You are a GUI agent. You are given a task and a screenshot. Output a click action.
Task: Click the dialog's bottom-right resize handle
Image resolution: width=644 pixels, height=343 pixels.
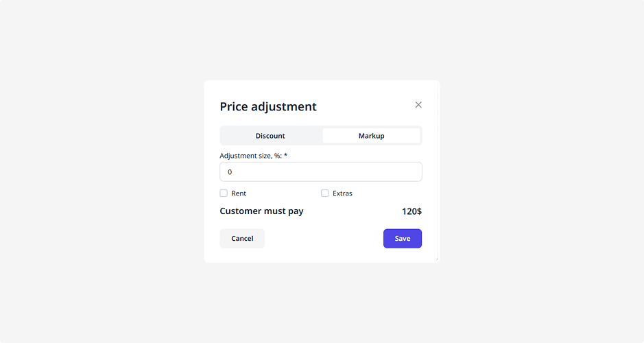click(x=437, y=260)
